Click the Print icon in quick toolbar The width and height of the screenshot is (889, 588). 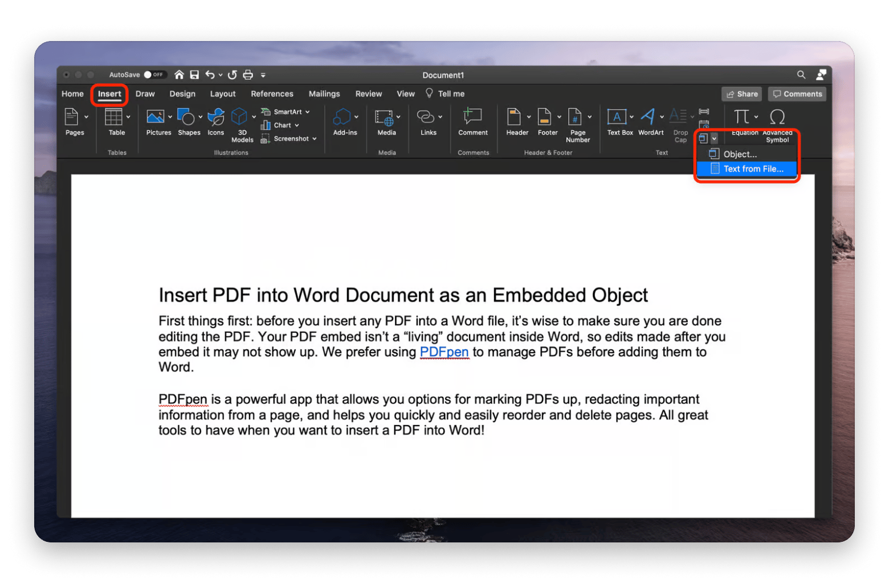pos(248,75)
